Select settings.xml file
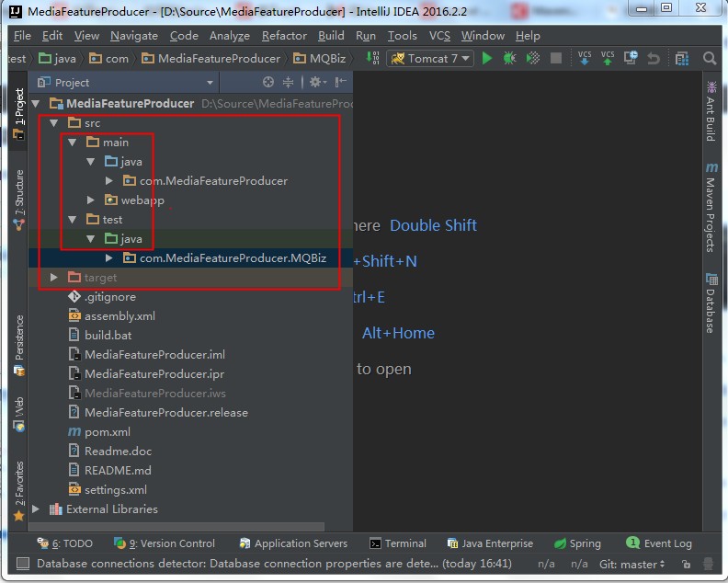This screenshot has width=728, height=583. click(x=108, y=489)
